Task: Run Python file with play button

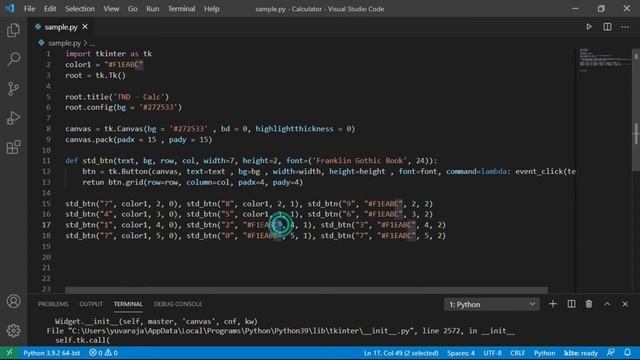Action: (x=589, y=27)
